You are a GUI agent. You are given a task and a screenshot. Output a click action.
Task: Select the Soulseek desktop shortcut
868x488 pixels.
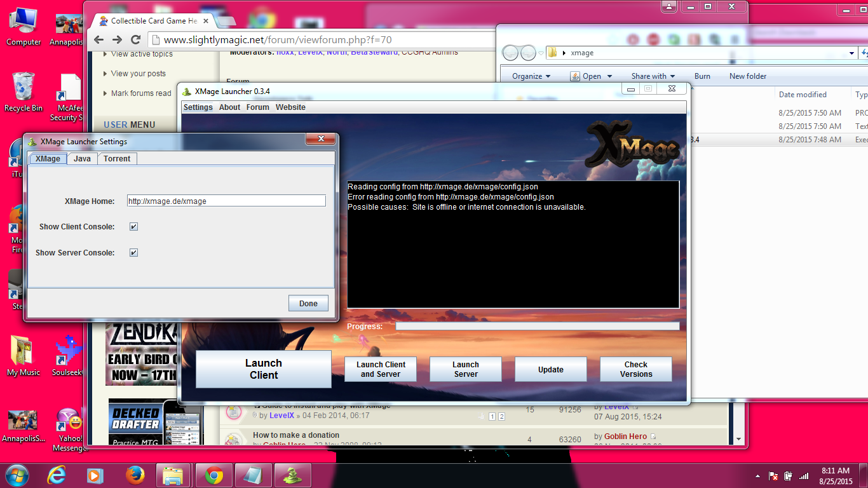(69, 356)
